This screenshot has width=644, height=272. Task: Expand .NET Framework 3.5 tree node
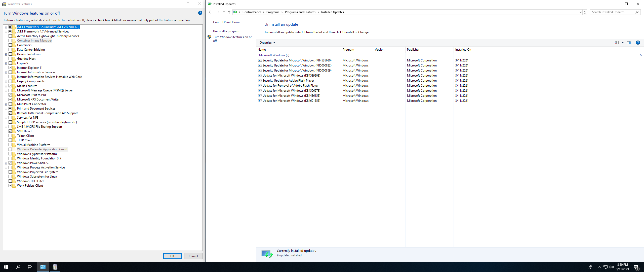[x=6, y=27]
